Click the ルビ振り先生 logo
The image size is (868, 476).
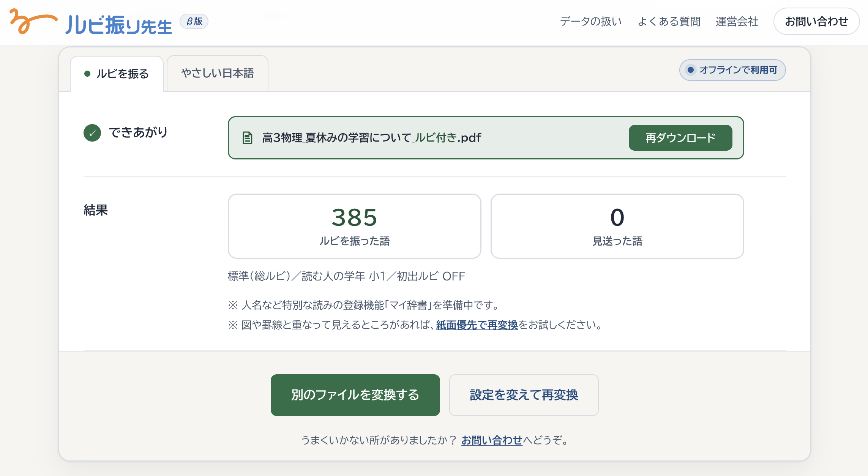point(90,22)
